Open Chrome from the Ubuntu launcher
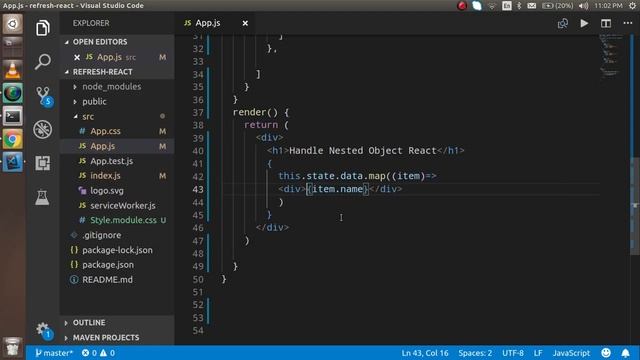640x360 pixels. (12, 140)
